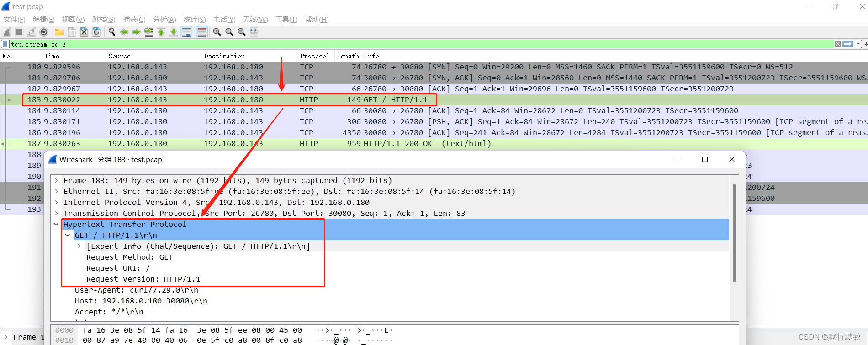Select packet 180 SYN row
The image size is (868, 345).
pos(434,67)
